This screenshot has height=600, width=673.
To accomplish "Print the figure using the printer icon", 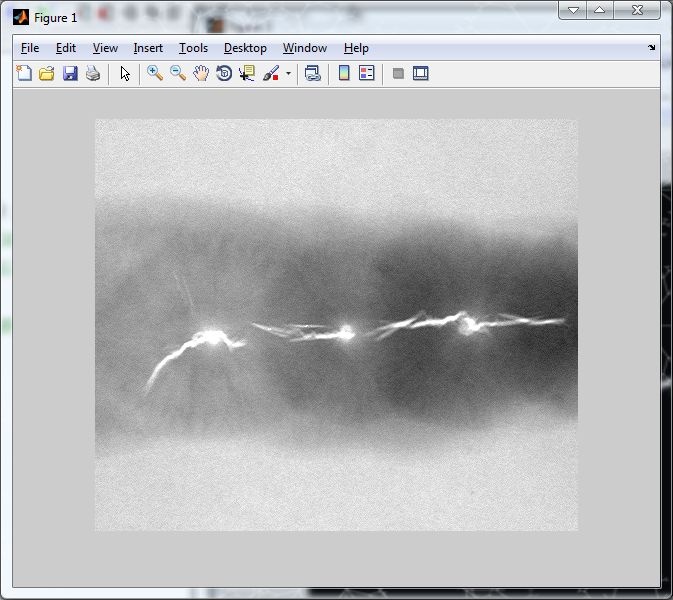I will coord(93,73).
